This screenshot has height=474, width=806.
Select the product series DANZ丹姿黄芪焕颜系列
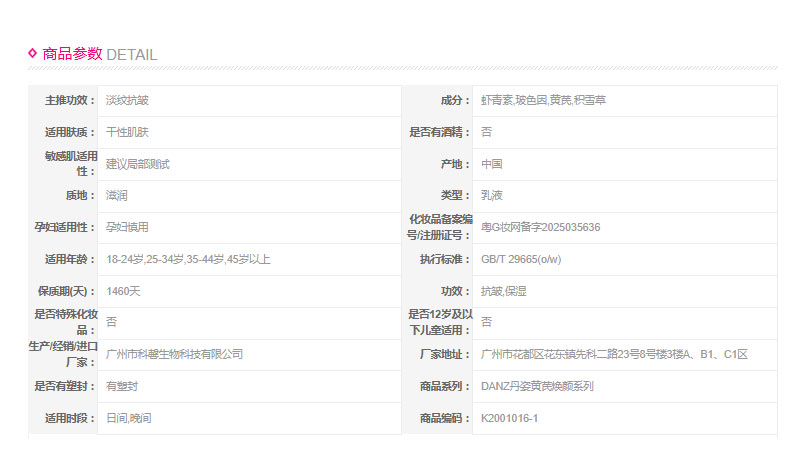[537, 386]
